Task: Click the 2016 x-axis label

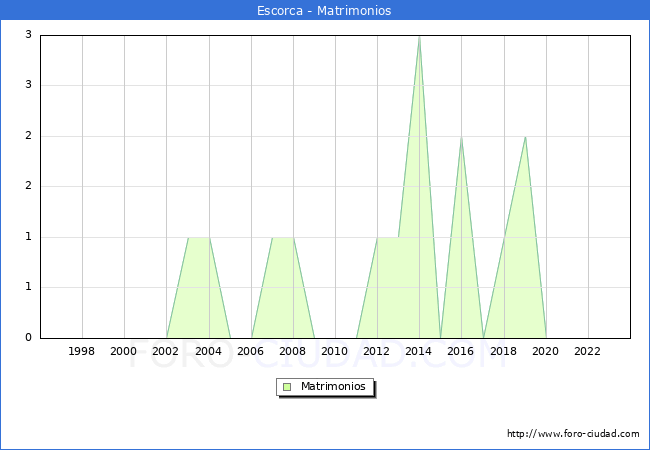Action: pos(461,351)
